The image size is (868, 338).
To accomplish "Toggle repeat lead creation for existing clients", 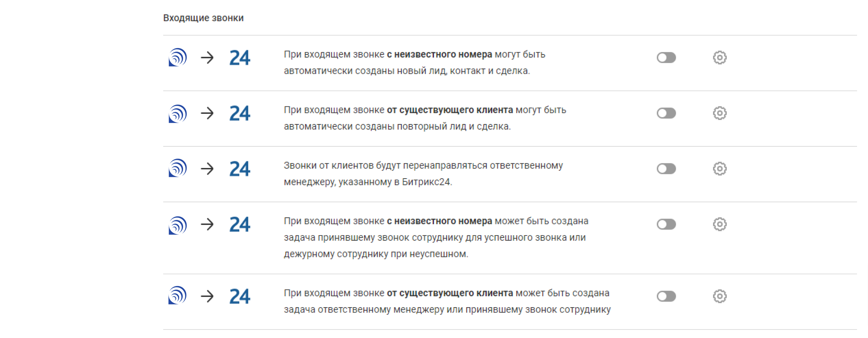I will 666,113.
